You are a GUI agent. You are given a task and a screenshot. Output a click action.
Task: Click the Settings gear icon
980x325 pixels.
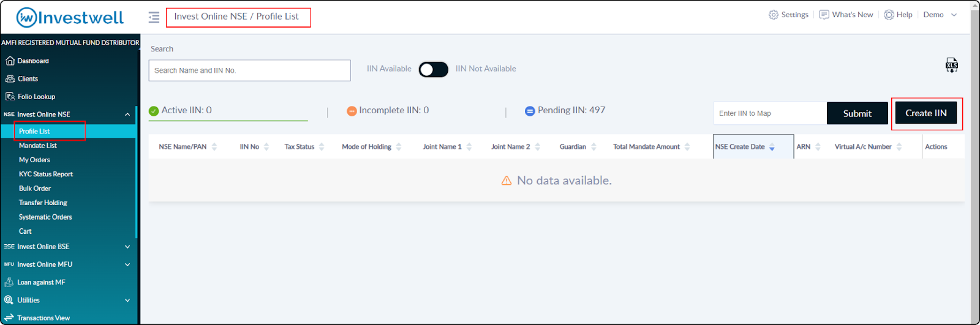coord(774,15)
